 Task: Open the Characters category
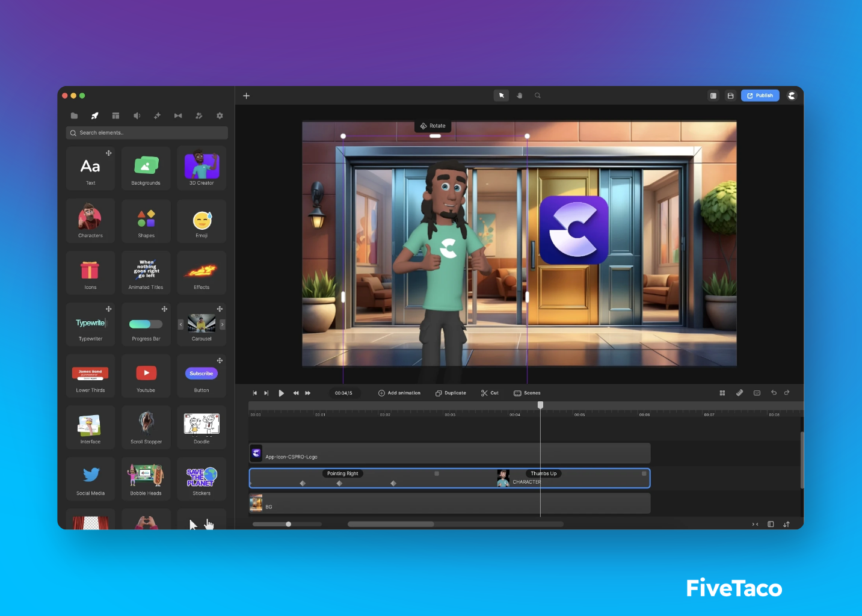[x=90, y=221]
